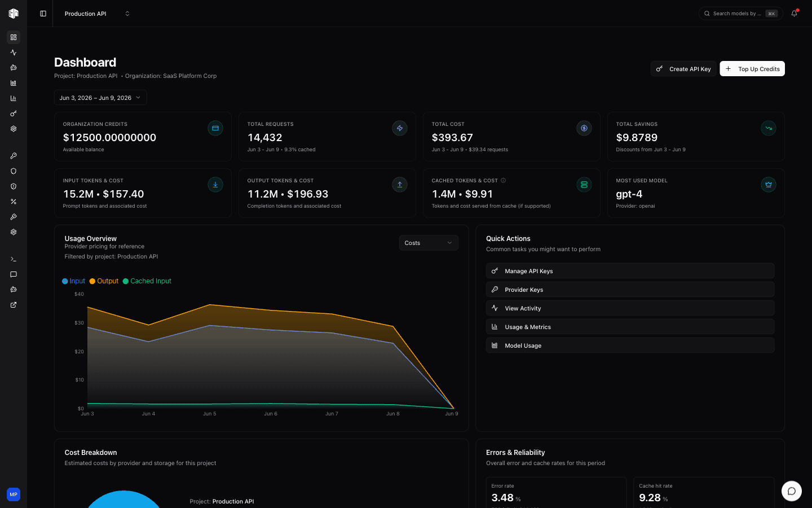Click the download arrow icon on Input Tokens

pos(215,185)
